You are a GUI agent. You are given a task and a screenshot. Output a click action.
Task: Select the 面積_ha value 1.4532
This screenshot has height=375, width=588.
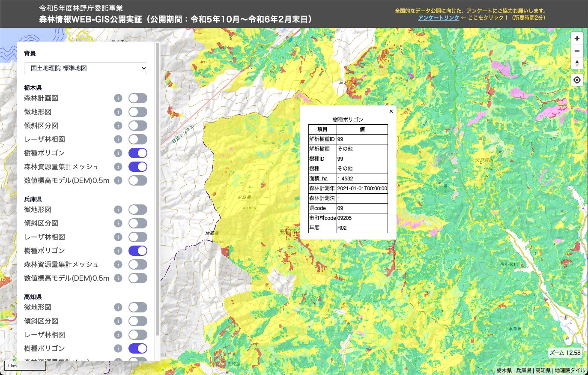[362, 179]
